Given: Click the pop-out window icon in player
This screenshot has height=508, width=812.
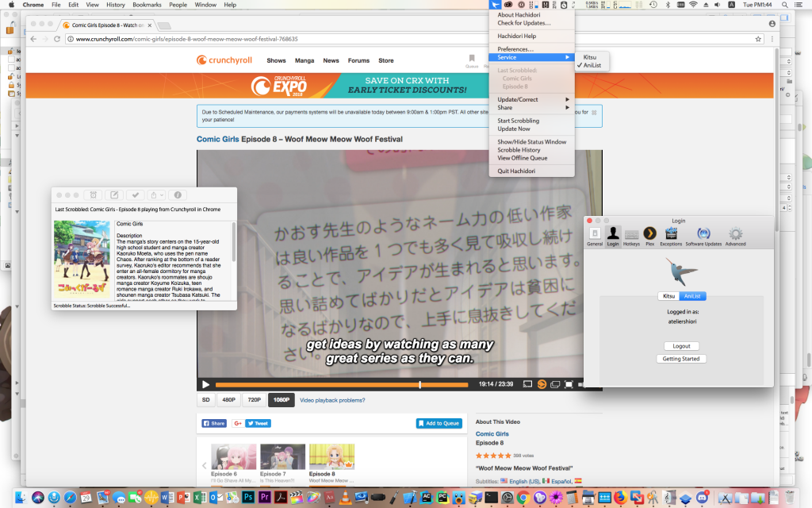Looking at the screenshot, I should coord(555,384).
